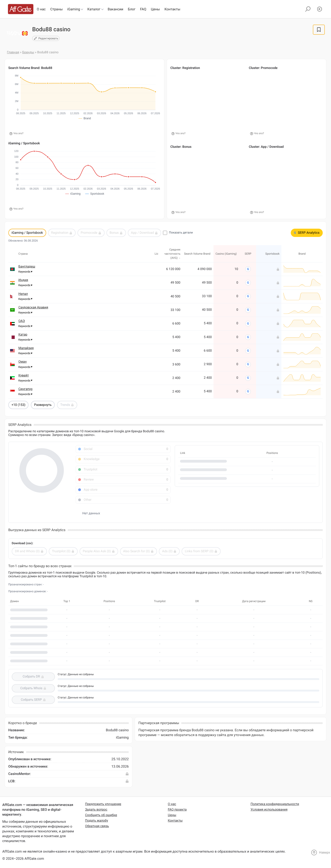Screen dimensions: 331x868
Task: Click the Aff Gate logo
Action: 20,9
